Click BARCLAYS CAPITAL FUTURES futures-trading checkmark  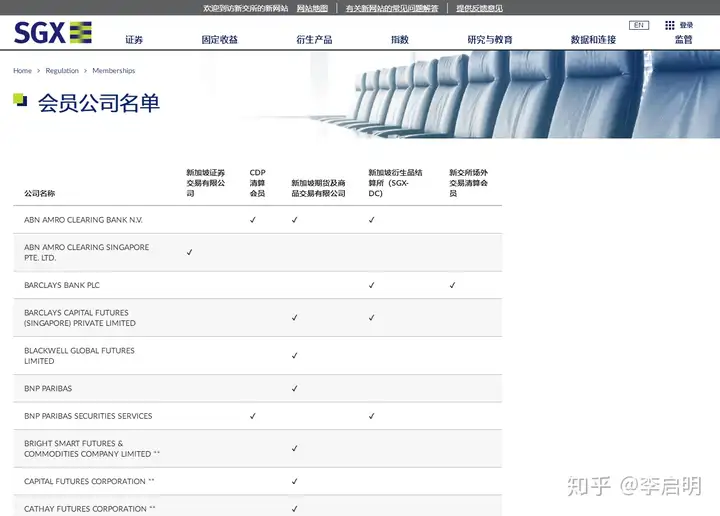[x=294, y=318]
